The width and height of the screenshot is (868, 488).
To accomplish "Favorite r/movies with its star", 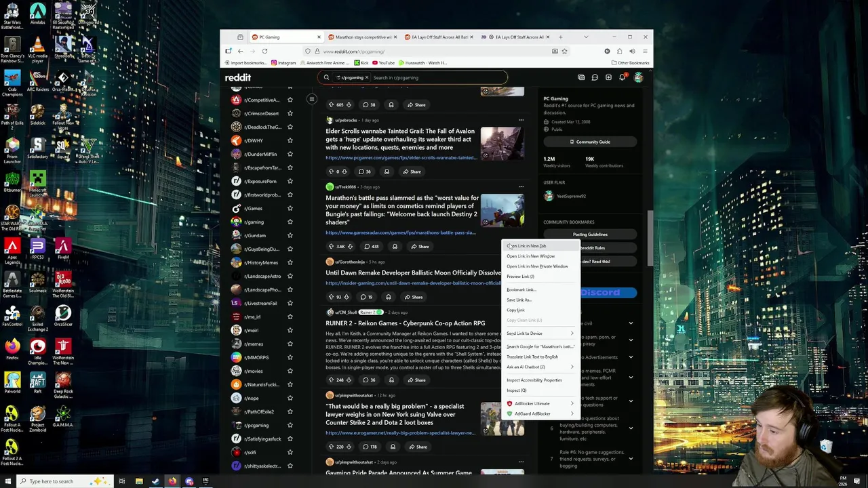I will pyautogui.click(x=290, y=371).
